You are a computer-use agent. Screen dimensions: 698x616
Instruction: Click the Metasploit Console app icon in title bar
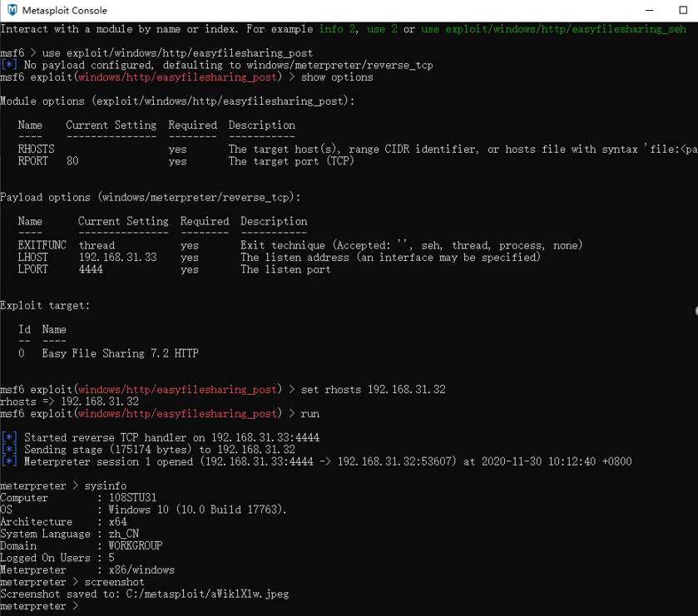(12, 10)
